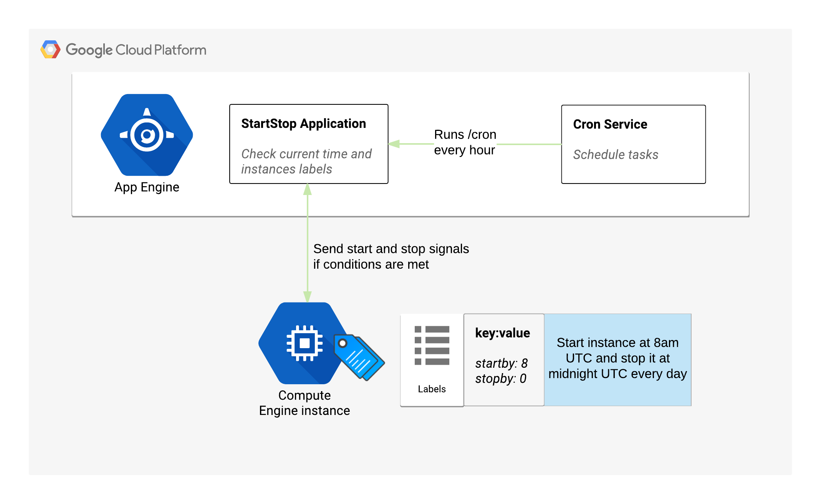
Task: Click the light blue schedule description box
Action: click(x=617, y=360)
